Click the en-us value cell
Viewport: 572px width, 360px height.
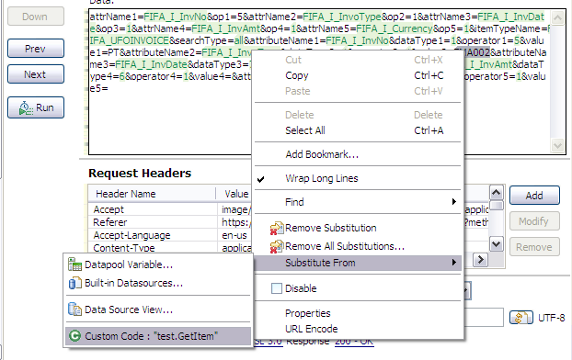(234, 235)
